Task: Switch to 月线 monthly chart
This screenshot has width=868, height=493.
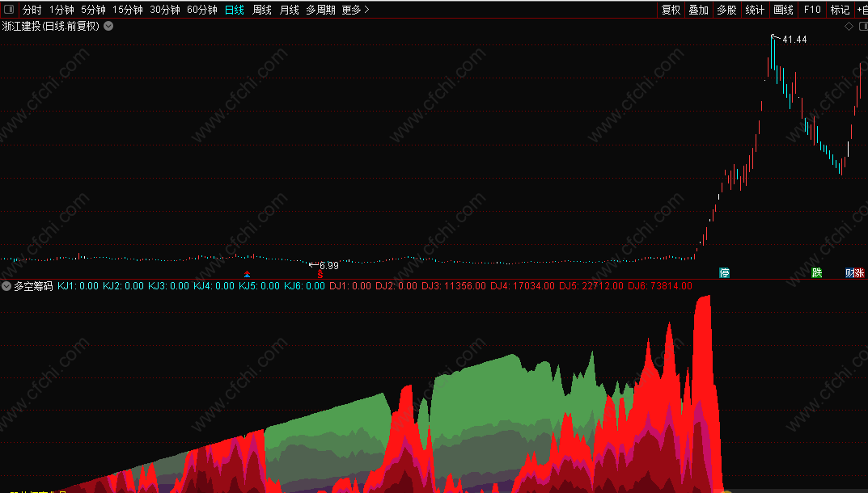Action: pyautogui.click(x=289, y=10)
